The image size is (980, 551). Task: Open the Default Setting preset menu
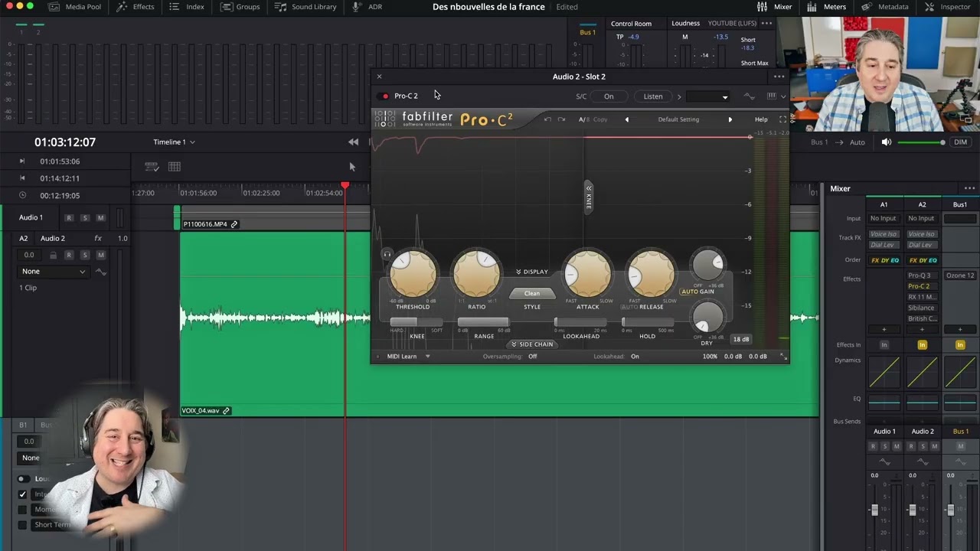point(678,119)
